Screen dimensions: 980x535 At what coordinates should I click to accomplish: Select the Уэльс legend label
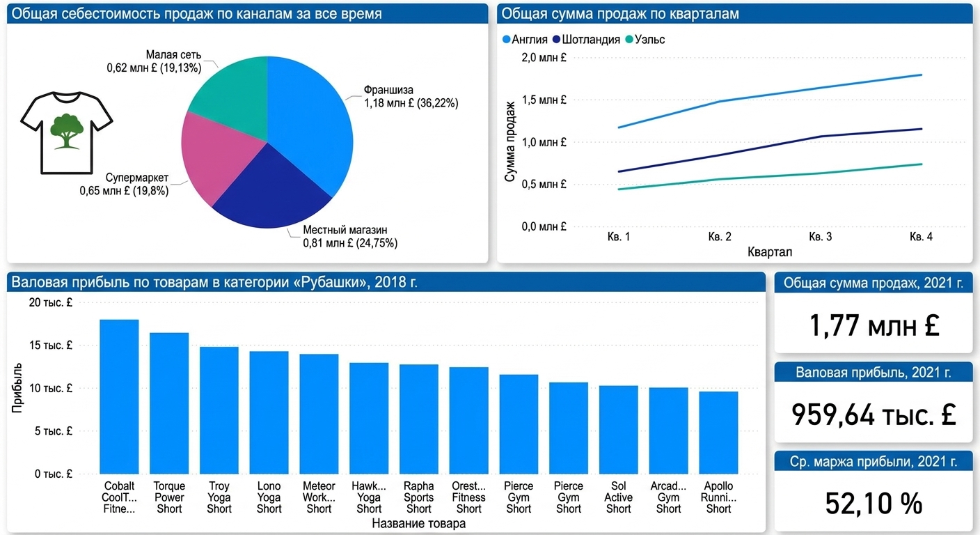click(650, 40)
